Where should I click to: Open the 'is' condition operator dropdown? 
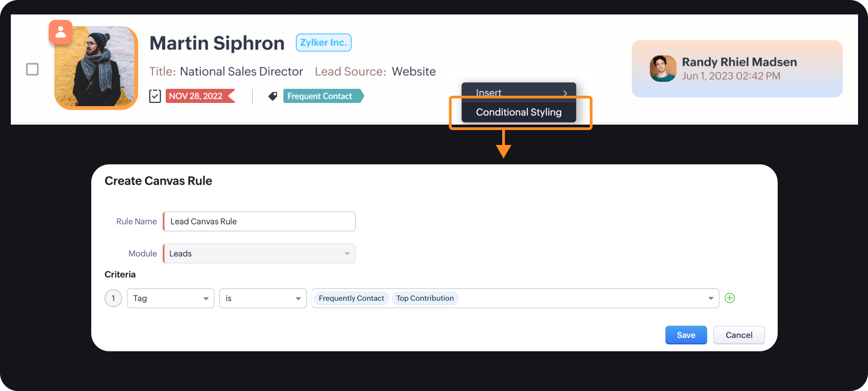(x=262, y=298)
